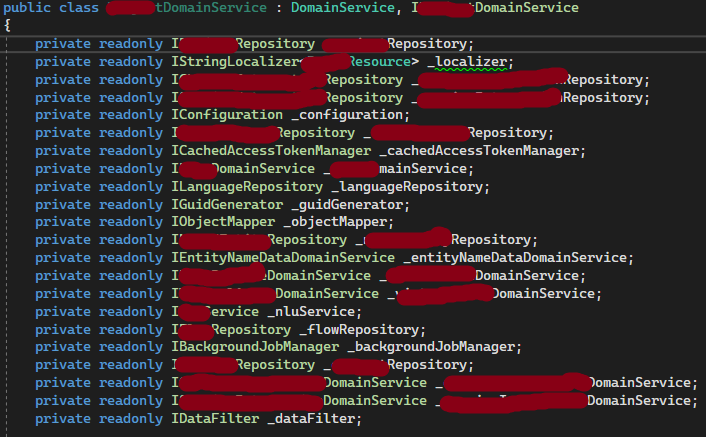
Task: Click the IObjectMapper type name
Action: 219,222
